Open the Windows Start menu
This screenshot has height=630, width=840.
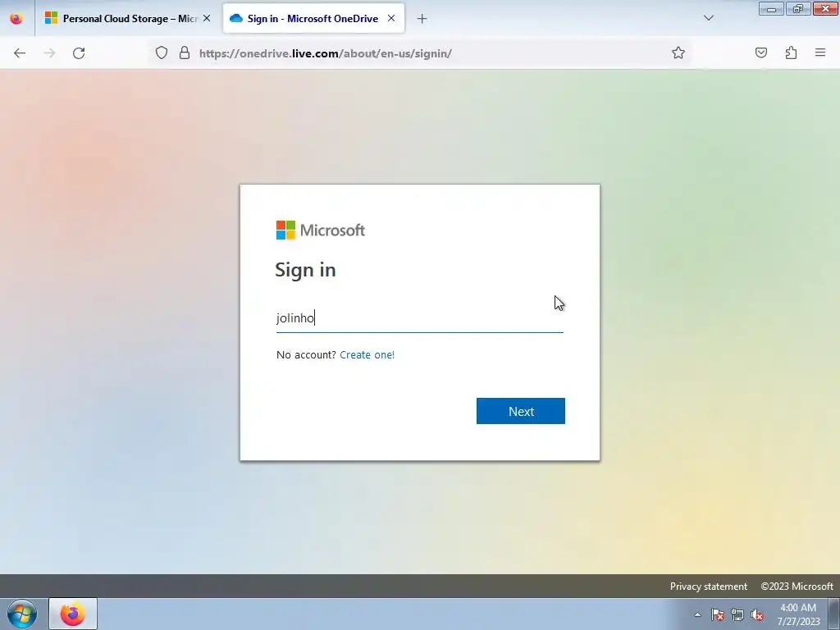22,614
